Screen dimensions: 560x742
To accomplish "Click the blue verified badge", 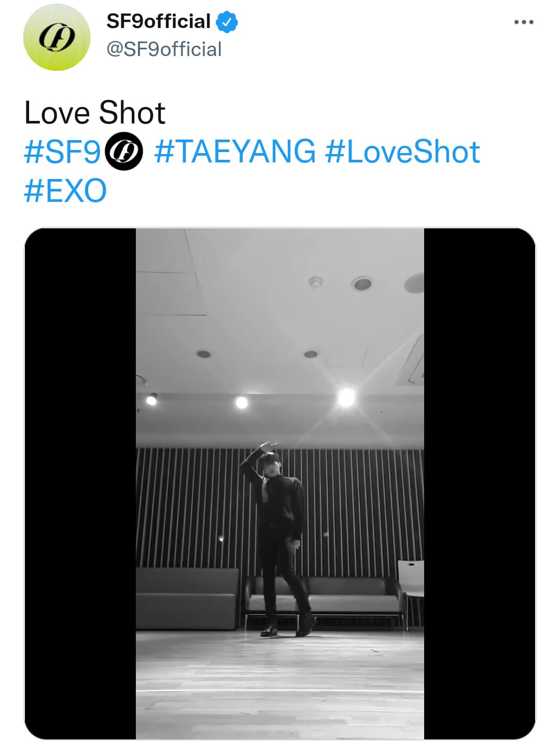I will coord(227,22).
